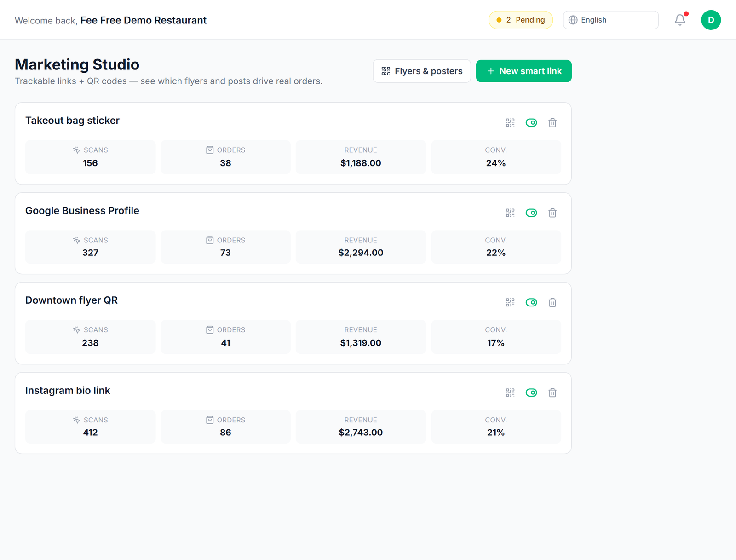Screen dimensions: 736x560
Task: Delete the Takeout bag sticker link
Action: click(x=552, y=122)
